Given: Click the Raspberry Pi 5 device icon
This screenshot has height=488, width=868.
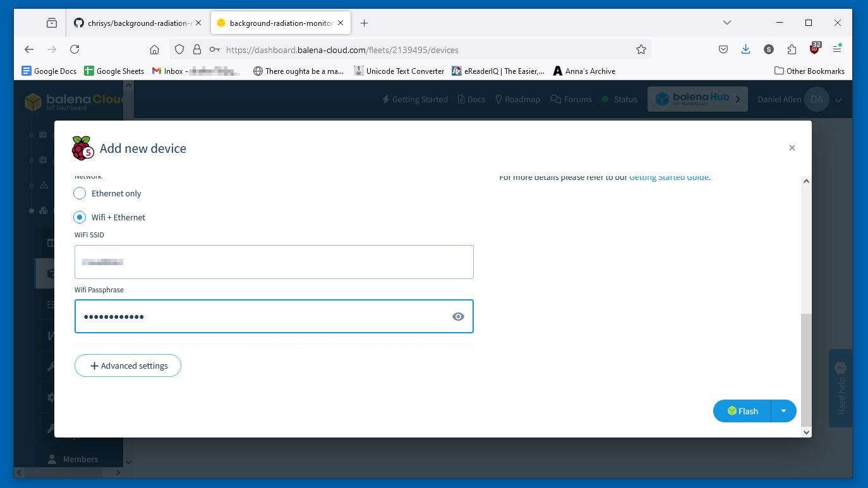Looking at the screenshot, I should [x=82, y=148].
